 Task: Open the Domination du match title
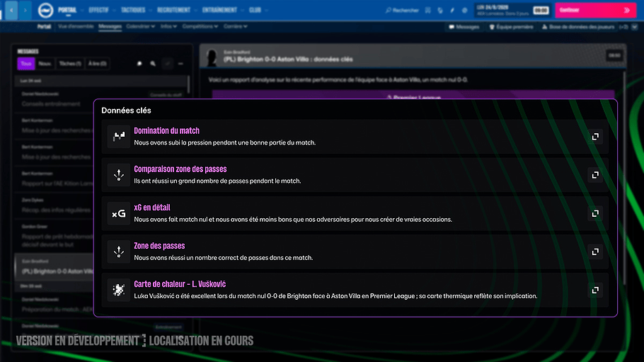pos(167,131)
